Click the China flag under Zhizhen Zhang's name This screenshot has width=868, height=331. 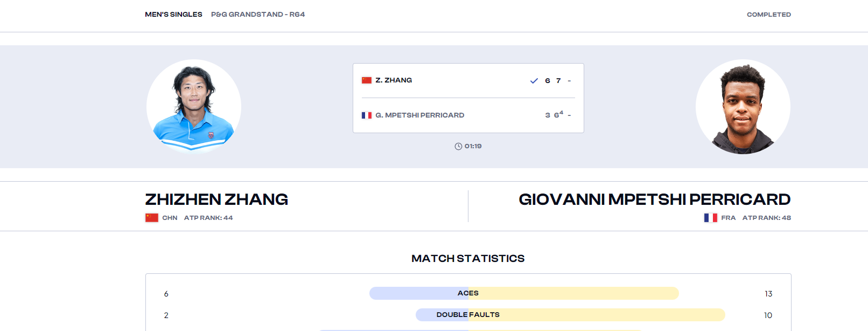coord(152,218)
